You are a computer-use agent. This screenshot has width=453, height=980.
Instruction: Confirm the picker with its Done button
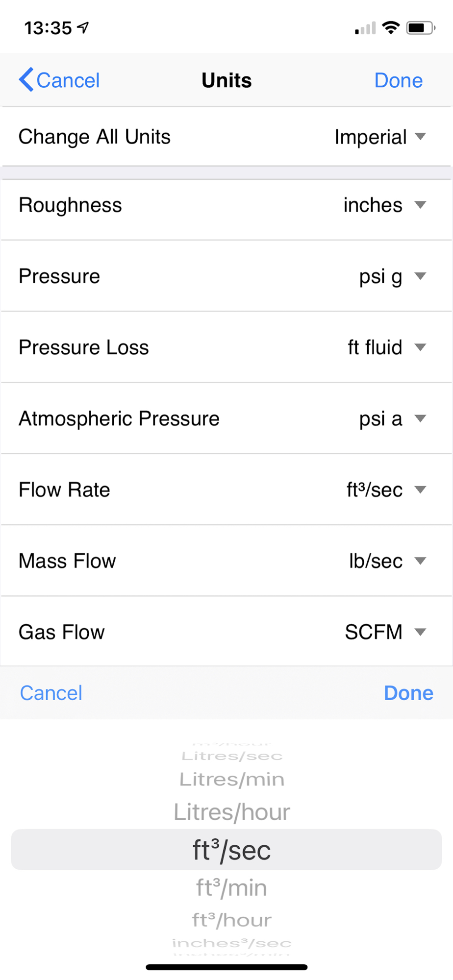(408, 693)
